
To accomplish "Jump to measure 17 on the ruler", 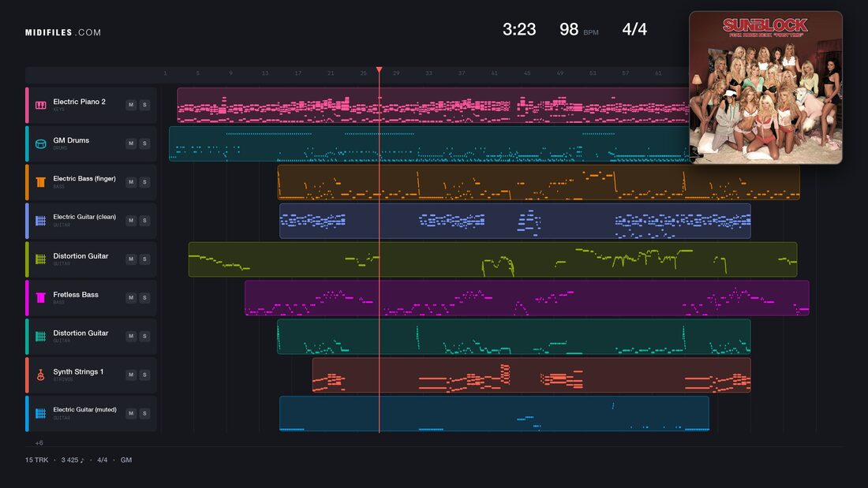I will pyautogui.click(x=297, y=73).
